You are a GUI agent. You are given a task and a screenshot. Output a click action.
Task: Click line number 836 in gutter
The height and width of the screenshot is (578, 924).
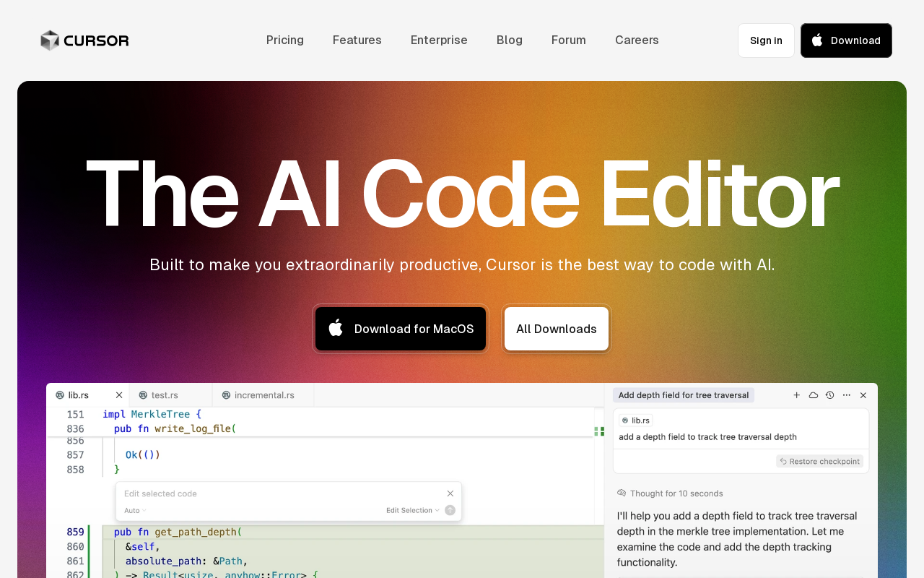point(76,428)
